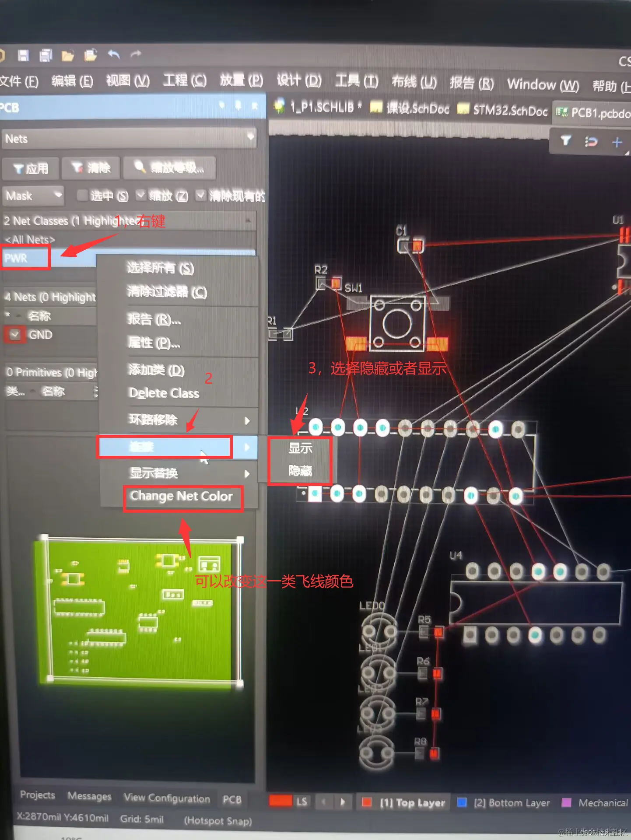Open the 放置 (P) menu
This screenshot has width=631, height=840.
point(241,80)
